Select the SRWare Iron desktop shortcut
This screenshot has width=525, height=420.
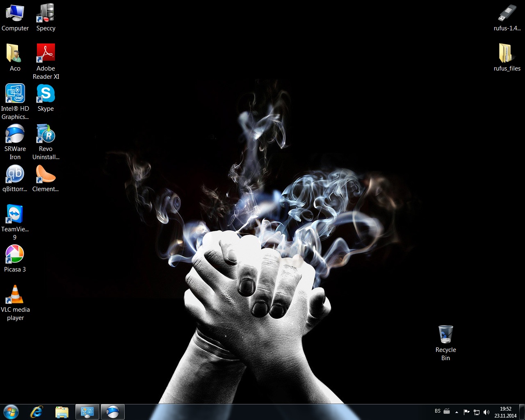tap(15, 142)
